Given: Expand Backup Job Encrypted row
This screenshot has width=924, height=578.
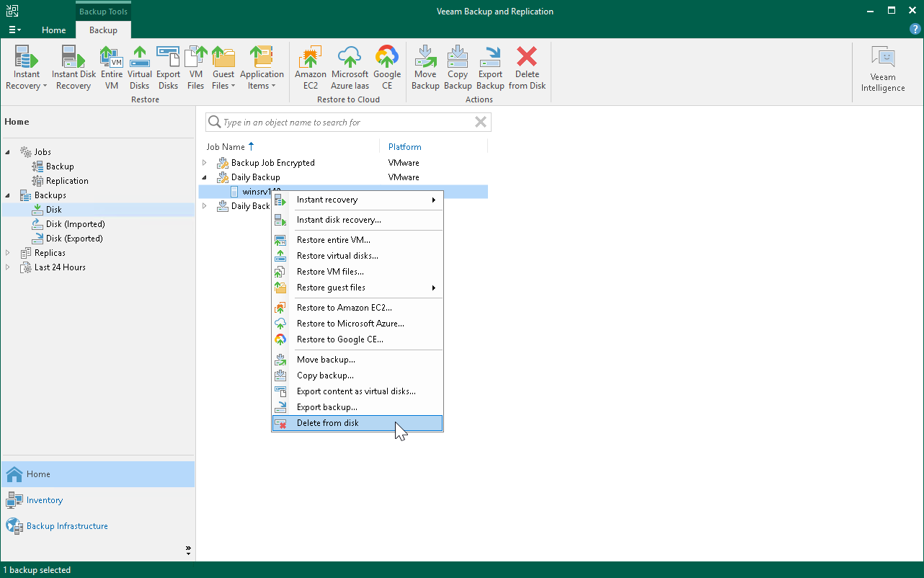Looking at the screenshot, I should pos(204,163).
